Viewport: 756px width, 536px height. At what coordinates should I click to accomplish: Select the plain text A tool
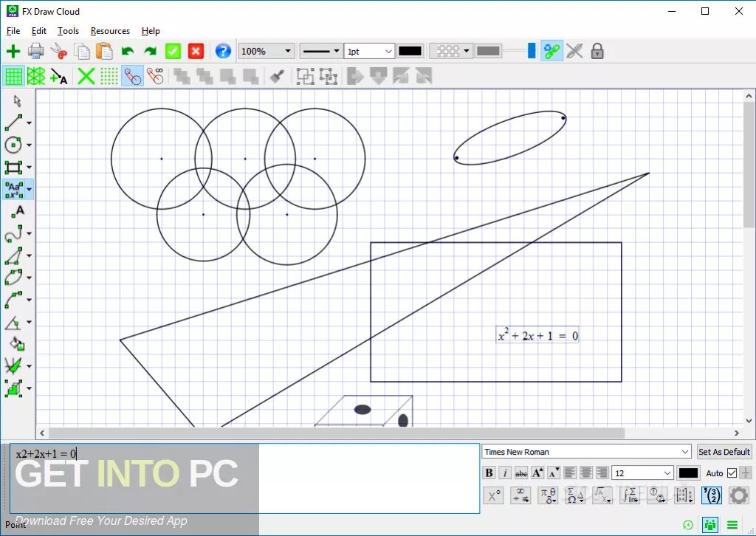[18, 211]
